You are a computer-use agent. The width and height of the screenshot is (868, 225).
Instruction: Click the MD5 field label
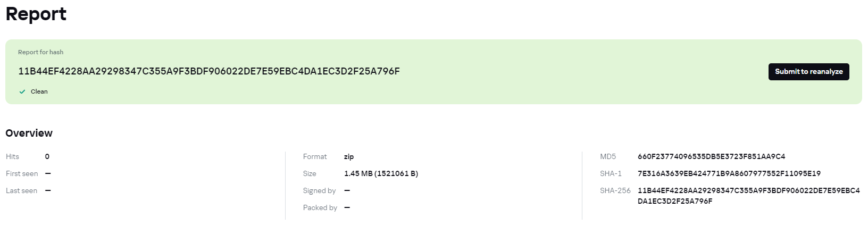click(x=608, y=156)
